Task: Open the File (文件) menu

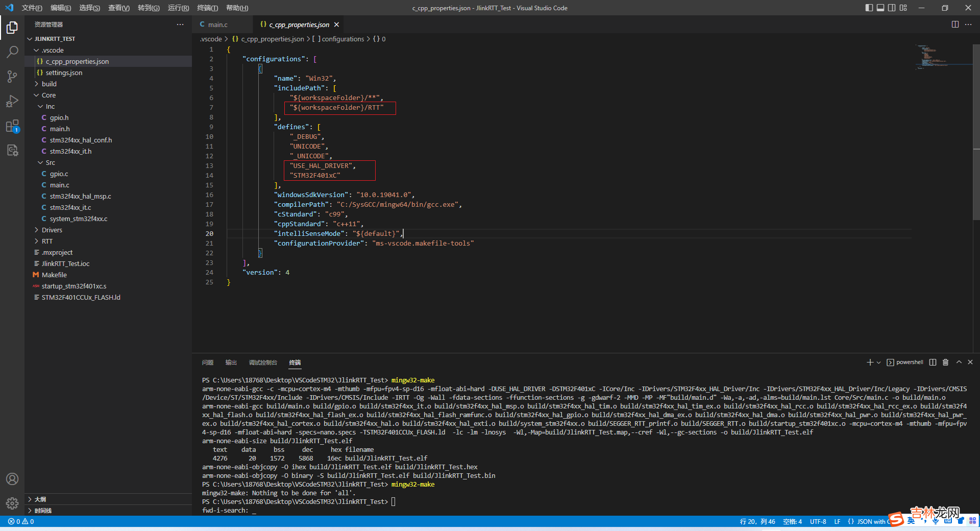Action: 32,8
